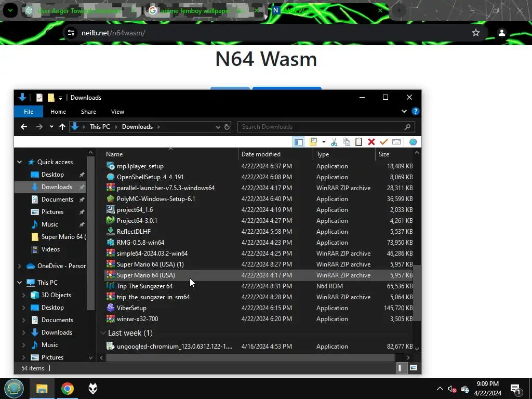Screen dimensions: 532x399
Task: Click the Properties card icon in toolbar
Action: [396, 142]
